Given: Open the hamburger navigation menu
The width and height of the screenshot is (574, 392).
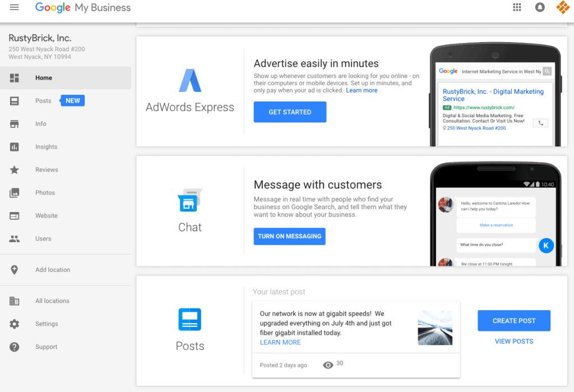Looking at the screenshot, I should tap(14, 7).
